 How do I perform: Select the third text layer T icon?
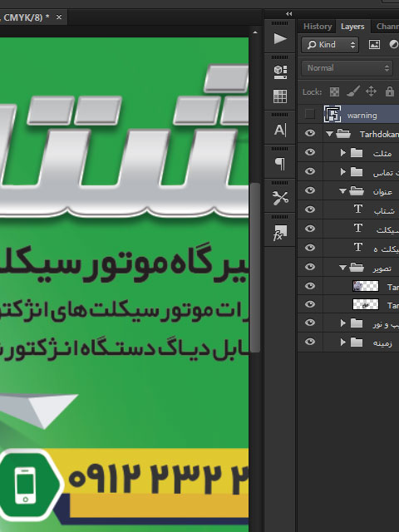click(x=358, y=247)
